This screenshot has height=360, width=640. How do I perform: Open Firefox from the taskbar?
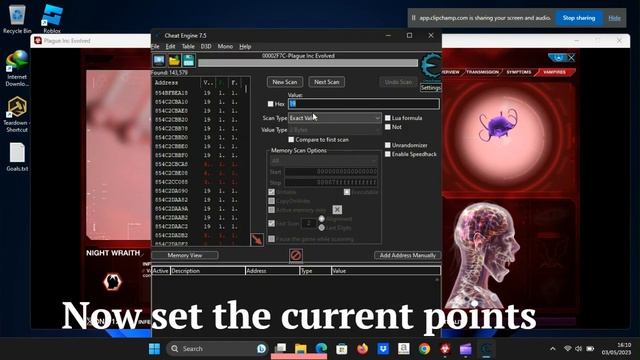(362, 349)
